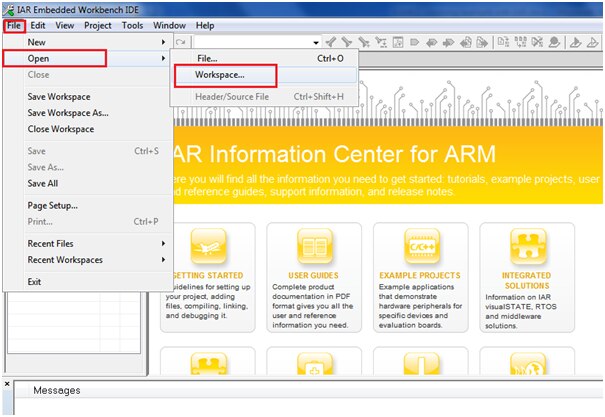This screenshot has height=417, width=605.
Task: Click the Getting Started airplane icon
Action: click(x=208, y=246)
